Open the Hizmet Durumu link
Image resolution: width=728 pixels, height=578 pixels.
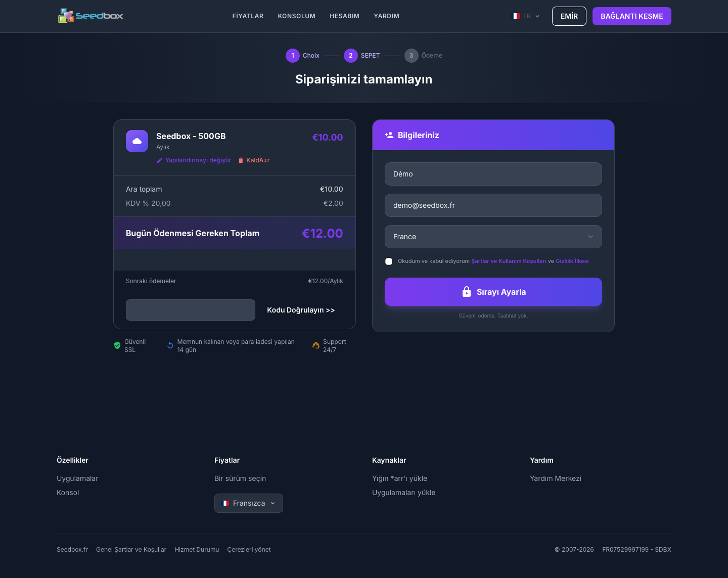pyautogui.click(x=197, y=550)
